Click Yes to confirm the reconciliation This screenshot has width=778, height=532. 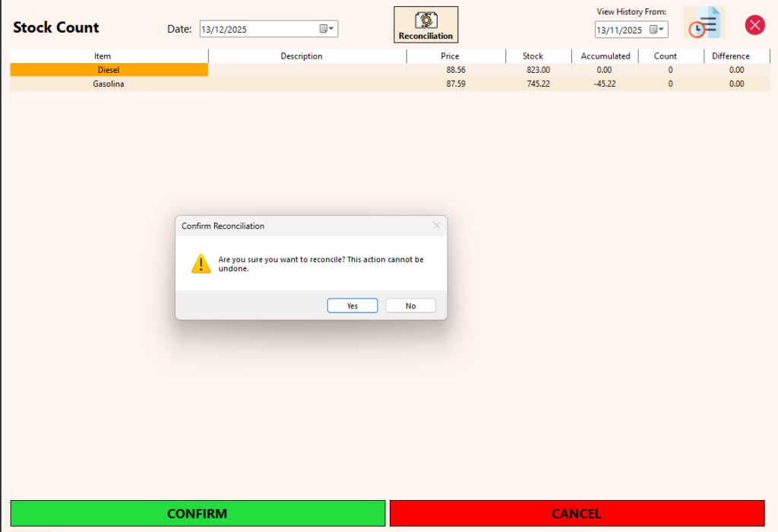(x=352, y=305)
